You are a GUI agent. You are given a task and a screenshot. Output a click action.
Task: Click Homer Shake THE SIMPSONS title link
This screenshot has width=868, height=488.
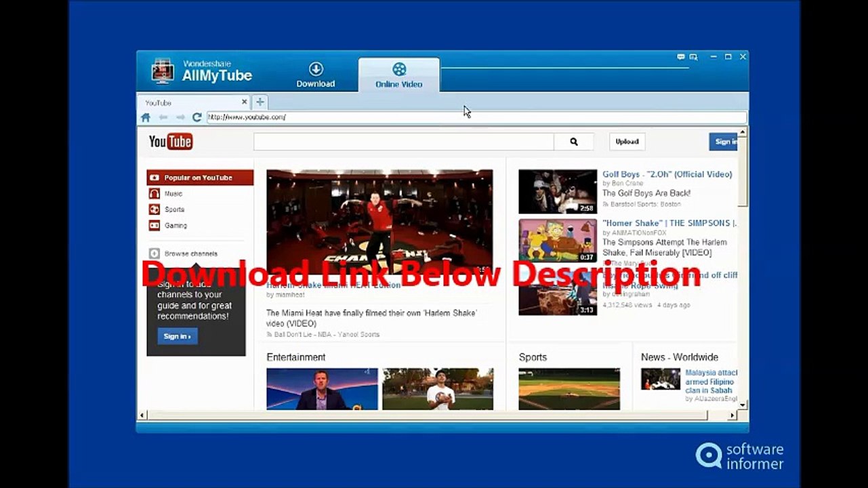tap(669, 223)
